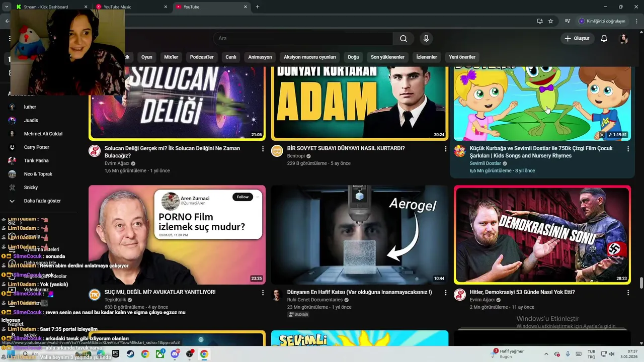Open video title Solucan Deliği Gerçek mi?
This screenshot has width=644, height=362.
[x=172, y=152]
